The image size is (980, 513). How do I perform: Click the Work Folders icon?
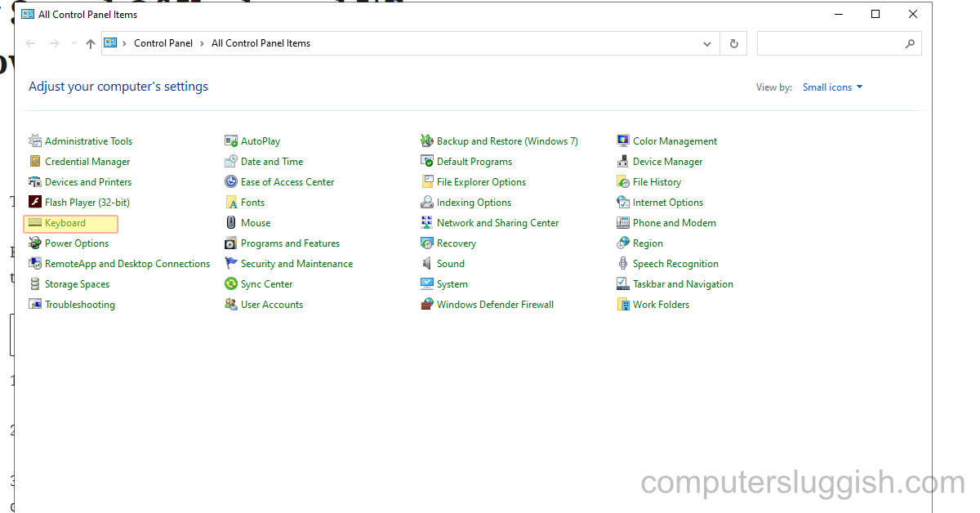[623, 305]
